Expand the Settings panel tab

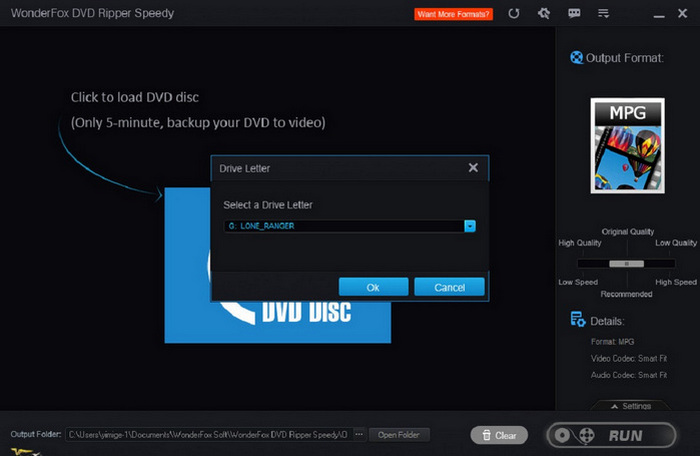pos(631,406)
